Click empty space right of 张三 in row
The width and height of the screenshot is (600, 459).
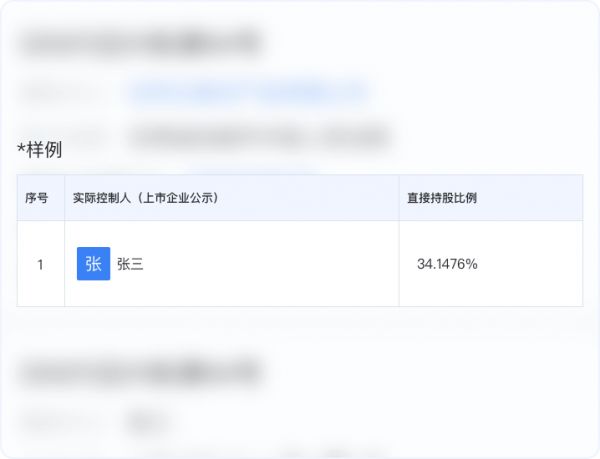(x=268, y=264)
